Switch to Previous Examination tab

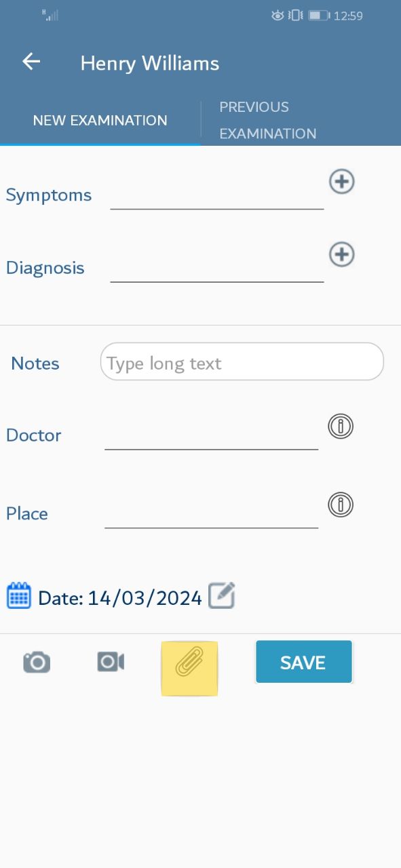(x=268, y=120)
